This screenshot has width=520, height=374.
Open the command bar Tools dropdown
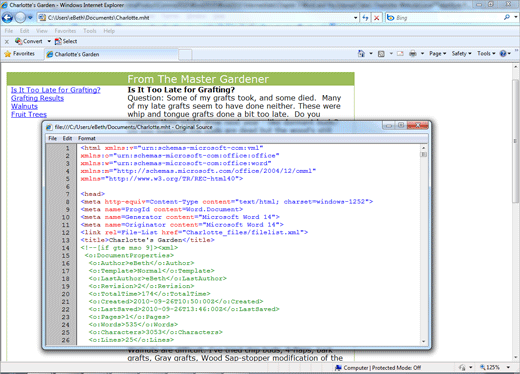[x=486, y=53]
